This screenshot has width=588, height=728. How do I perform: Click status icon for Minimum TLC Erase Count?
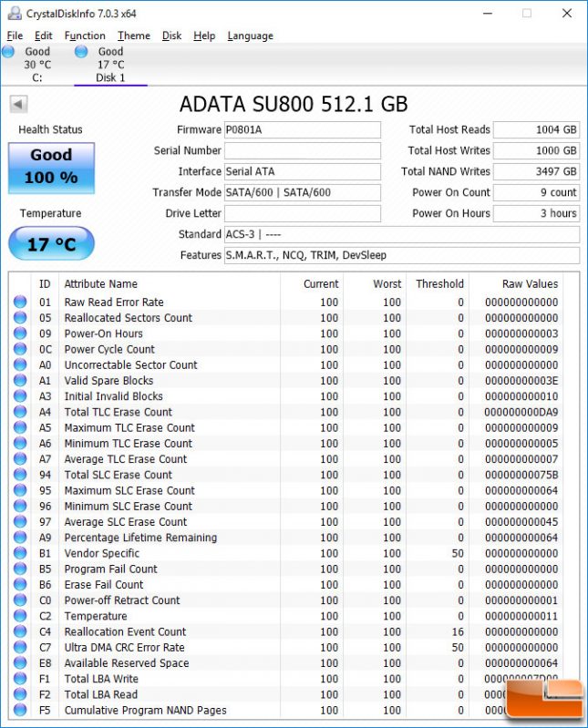20,443
